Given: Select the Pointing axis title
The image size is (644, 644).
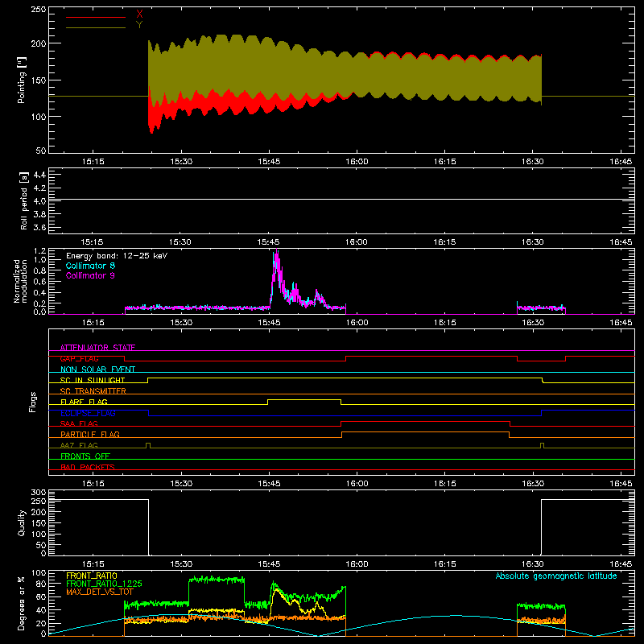Looking at the screenshot, I should tap(22, 80).
